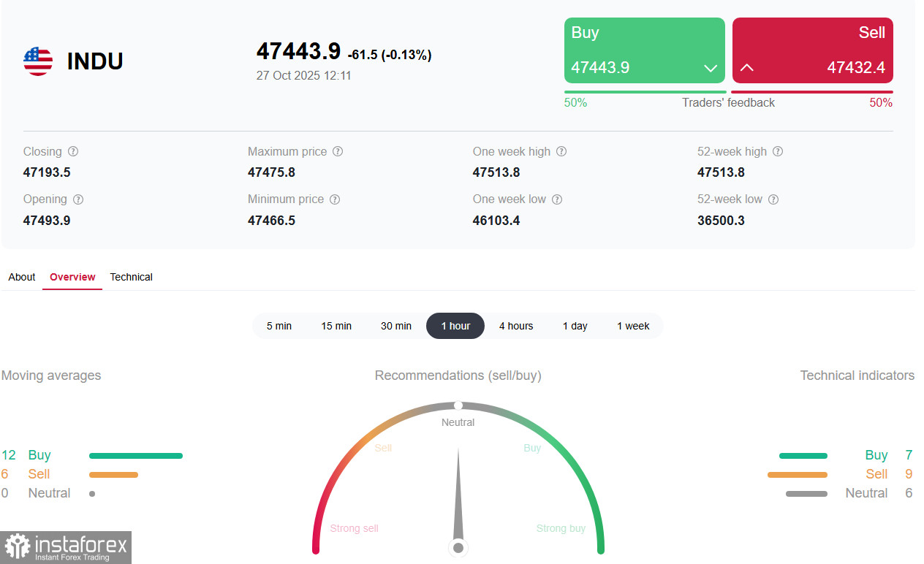Click the Closing value 47193.5
924x564 pixels.
[47, 172]
